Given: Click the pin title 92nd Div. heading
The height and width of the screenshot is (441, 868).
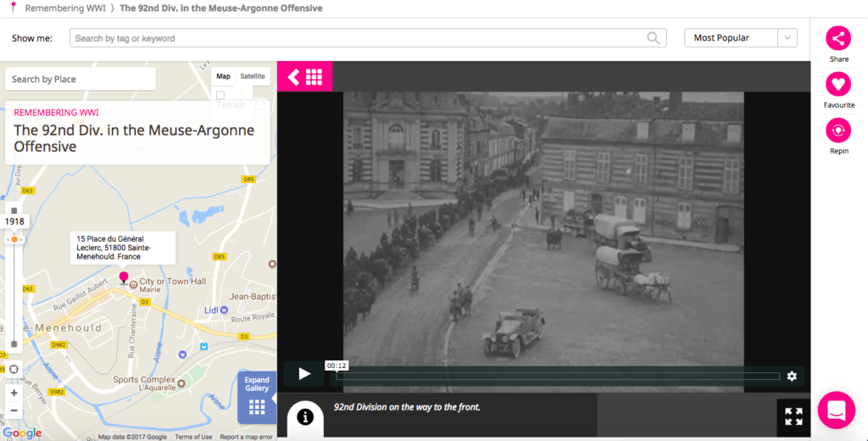Looking at the screenshot, I should pos(134,138).
